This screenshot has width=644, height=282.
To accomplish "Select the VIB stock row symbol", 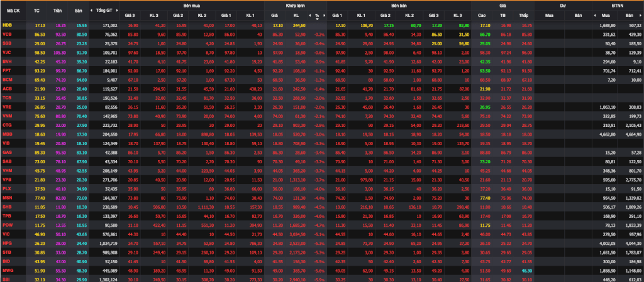I will (6, 143).
